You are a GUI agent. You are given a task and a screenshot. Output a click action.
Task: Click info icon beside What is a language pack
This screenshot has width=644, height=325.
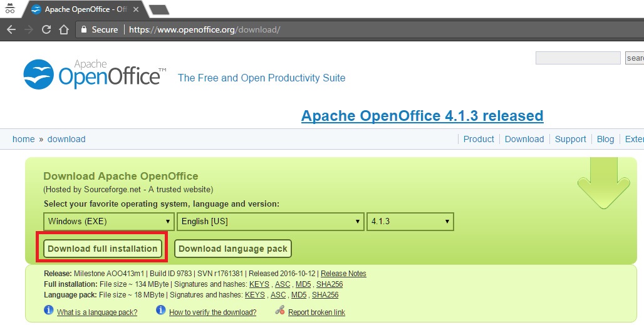tap(48, 310)
